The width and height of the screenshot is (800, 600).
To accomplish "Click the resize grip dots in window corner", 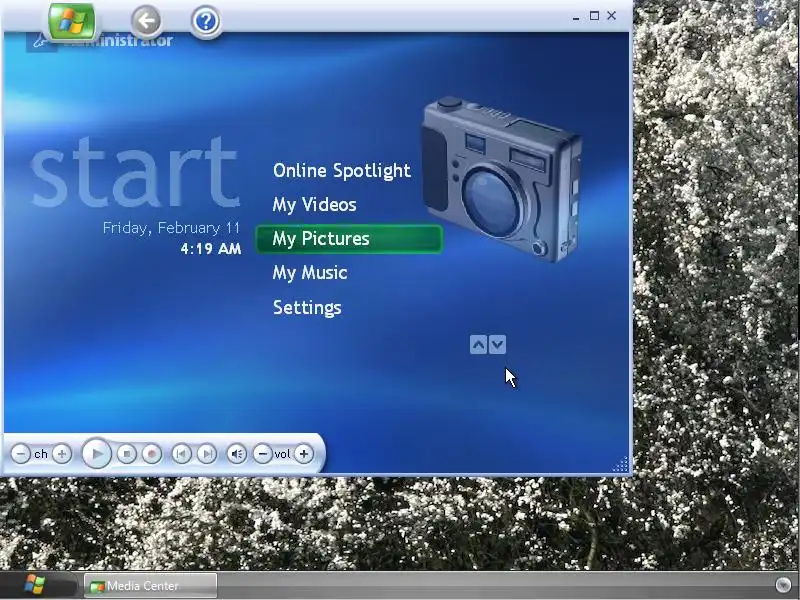I will [621, 464].
